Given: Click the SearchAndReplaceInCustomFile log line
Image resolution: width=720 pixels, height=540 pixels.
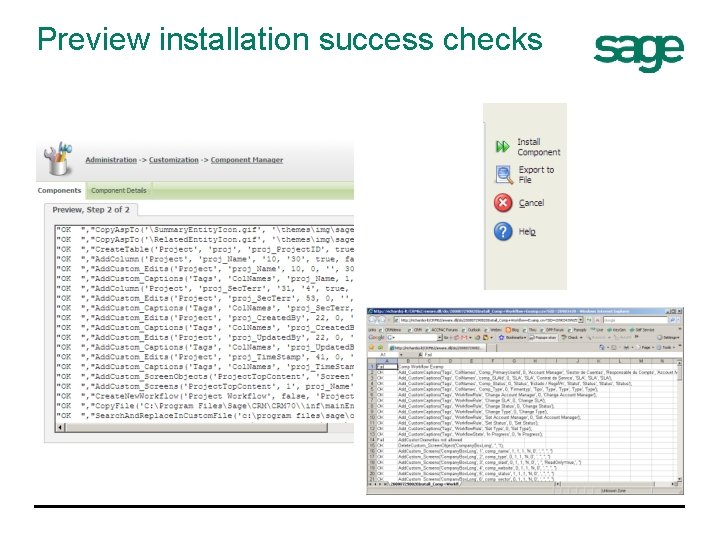Looking at the screenshot, I should click(x=205, y=416).
